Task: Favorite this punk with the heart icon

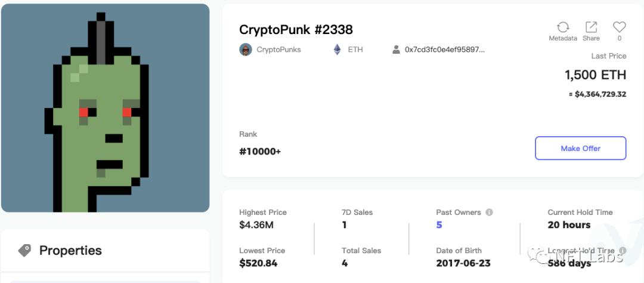Action: tap(619, 27)
